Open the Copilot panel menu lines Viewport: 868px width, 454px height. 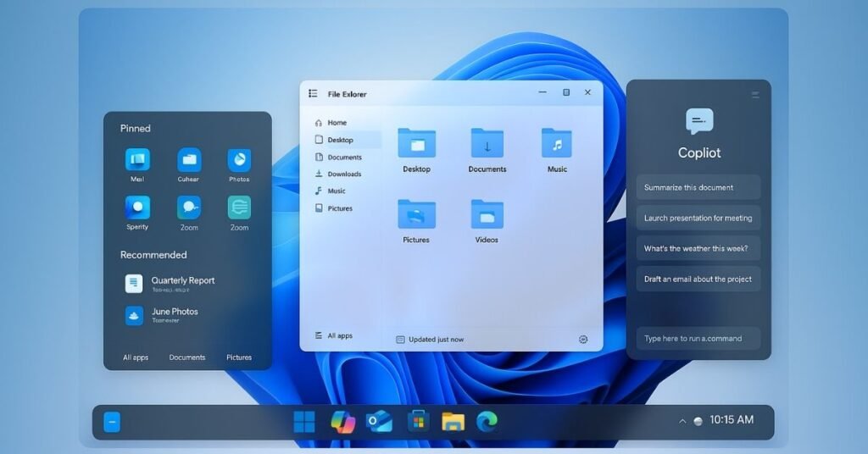pyautogui.click(x=754, y=95)
